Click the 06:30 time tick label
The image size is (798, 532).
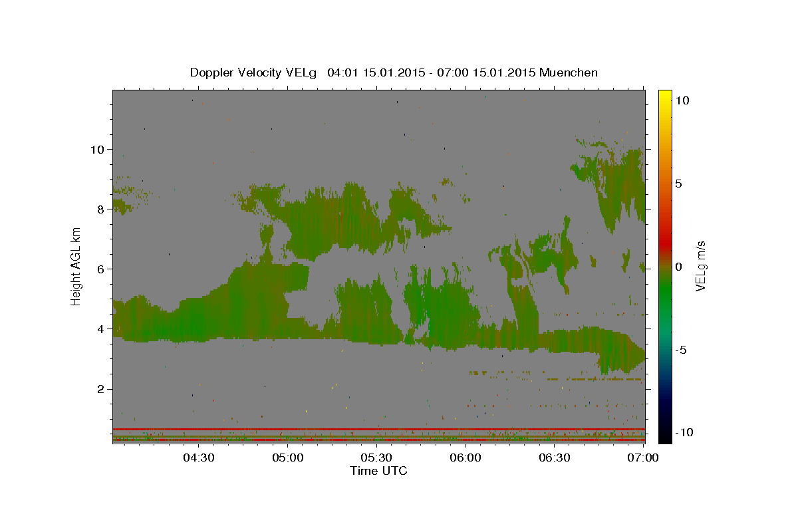[555, 458]
